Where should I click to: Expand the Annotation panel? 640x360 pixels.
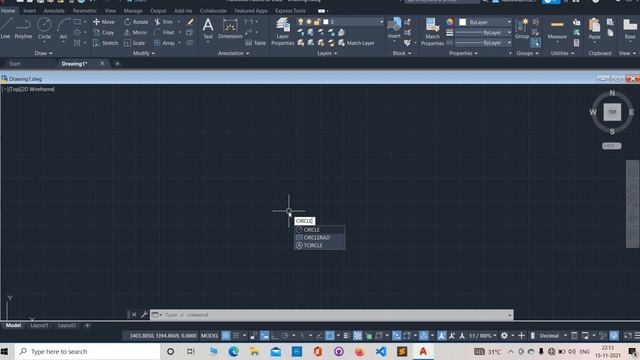tap(233, 53)
